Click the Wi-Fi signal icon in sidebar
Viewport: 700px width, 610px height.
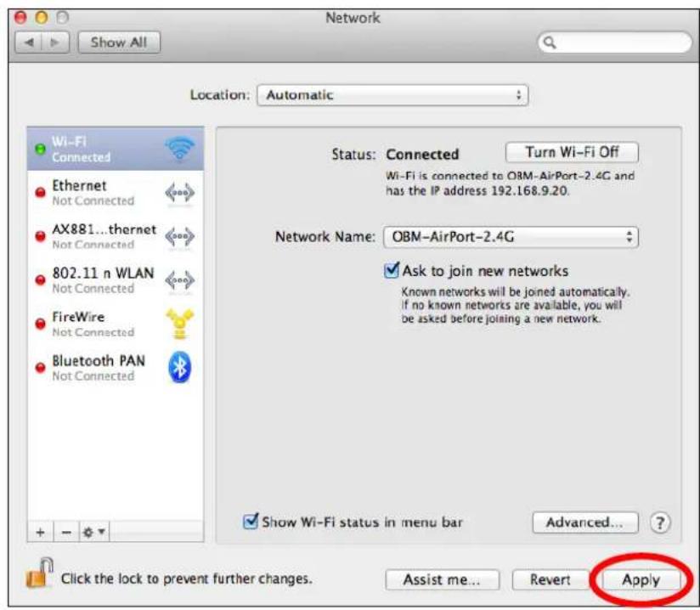click(179, 149)
